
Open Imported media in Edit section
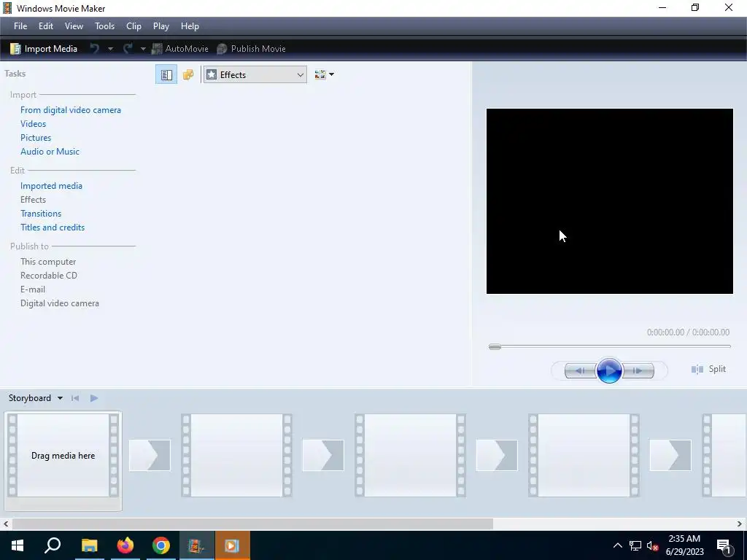(x=52, y=186)
